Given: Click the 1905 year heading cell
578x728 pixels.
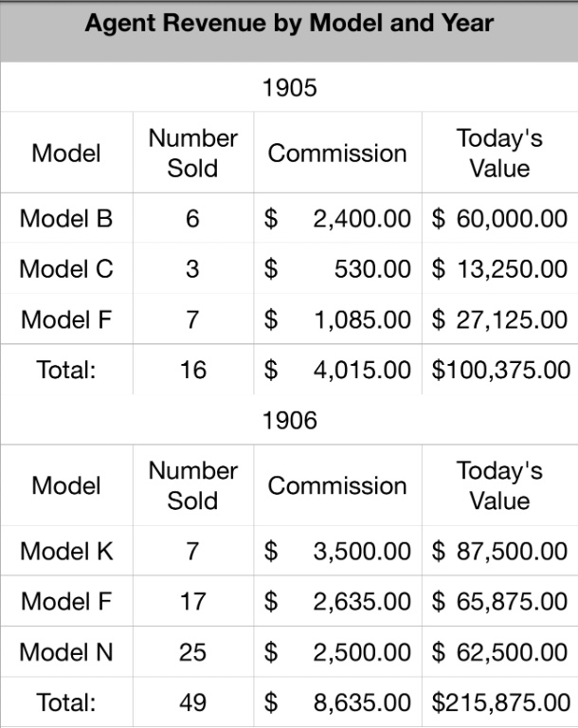Looking at the screenshot, I should 289,89.
